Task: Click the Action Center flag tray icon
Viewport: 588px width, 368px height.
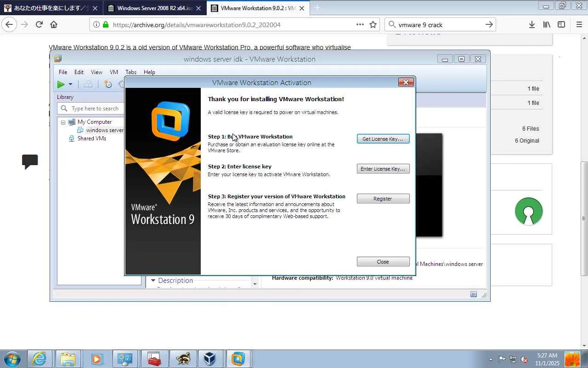Action: pos(502,360)
